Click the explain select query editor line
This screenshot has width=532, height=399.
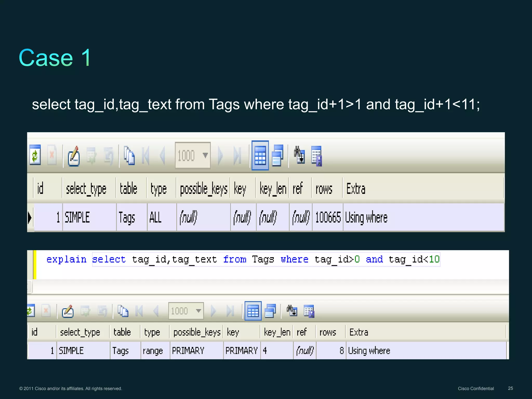(243, 259)
